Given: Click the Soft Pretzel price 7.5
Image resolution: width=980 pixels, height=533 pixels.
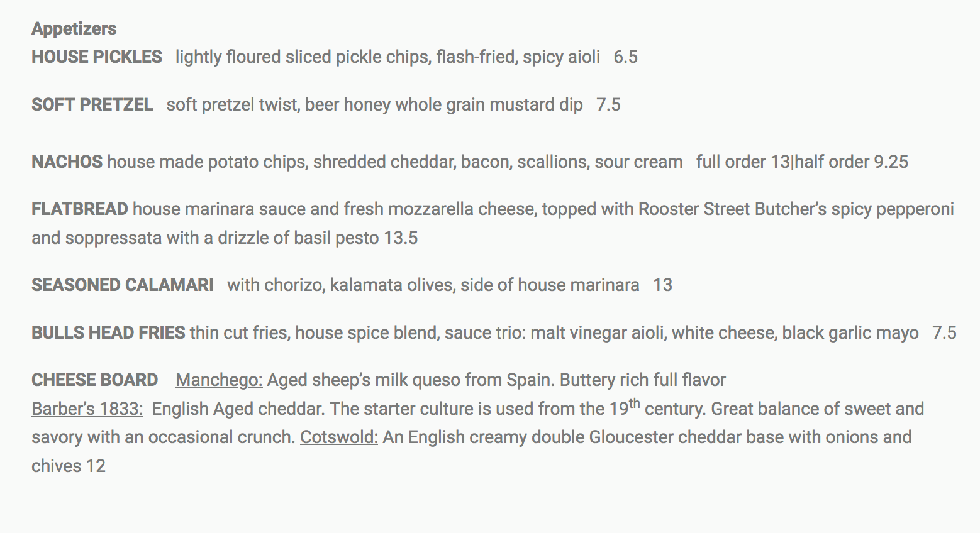Looking at the screenshot, I should coord(608,105).
